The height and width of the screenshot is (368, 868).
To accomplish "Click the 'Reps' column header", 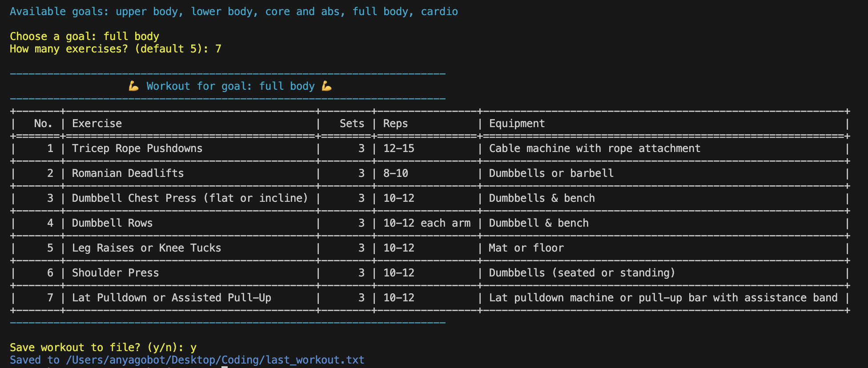I will (395, 124).
